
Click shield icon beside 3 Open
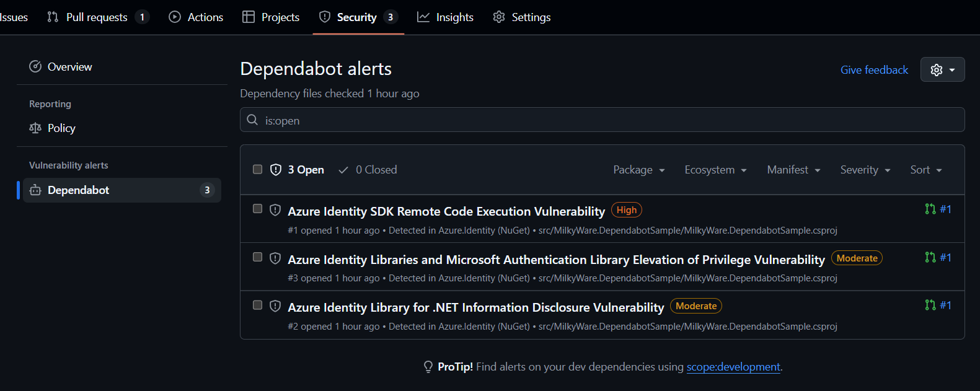276,169
